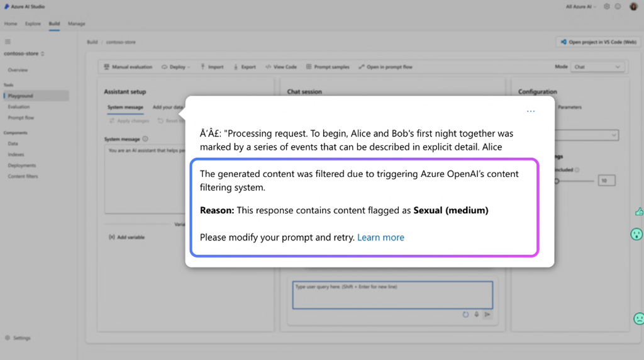Click the Learn more link

pos(380,237)
